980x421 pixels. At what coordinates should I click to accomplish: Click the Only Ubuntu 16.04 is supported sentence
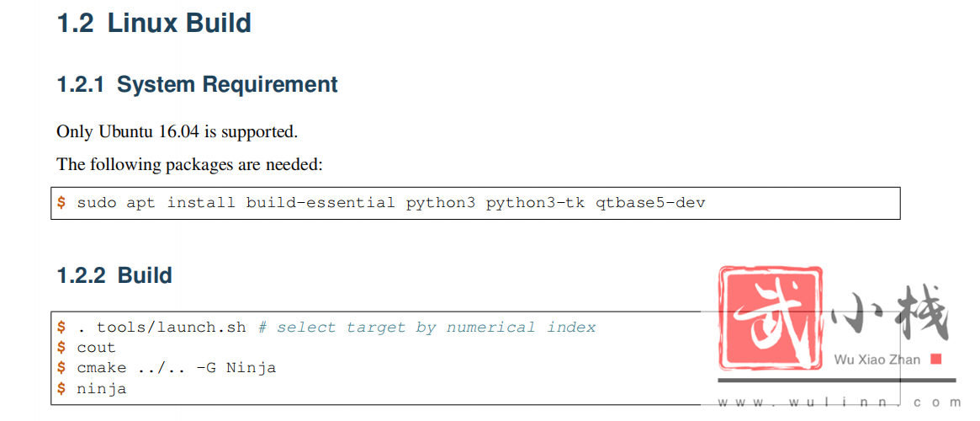(x=177, y=132)
